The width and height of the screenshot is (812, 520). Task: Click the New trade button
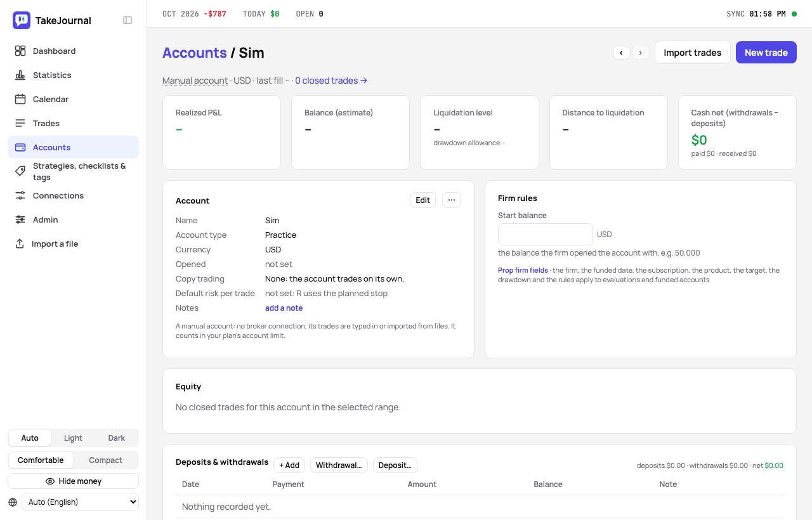click(766, 53)
